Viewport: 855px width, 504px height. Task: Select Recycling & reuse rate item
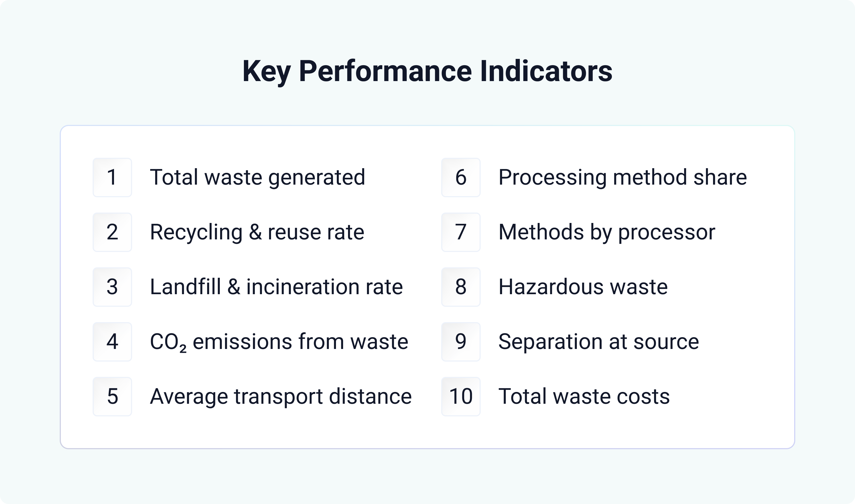(x=257, y=233)
